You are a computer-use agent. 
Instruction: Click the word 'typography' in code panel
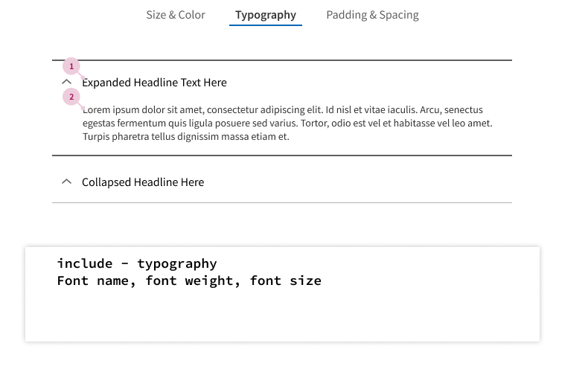click(x=177, y=263)
